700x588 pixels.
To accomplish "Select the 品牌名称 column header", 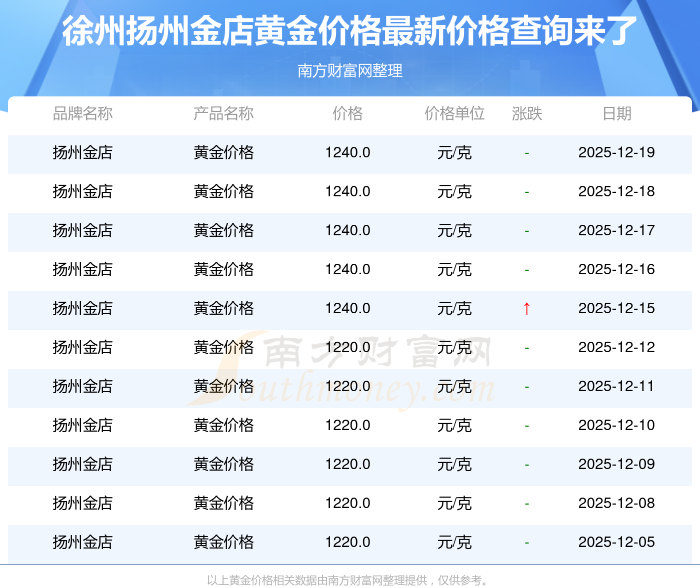I will [x=82, y=113].
